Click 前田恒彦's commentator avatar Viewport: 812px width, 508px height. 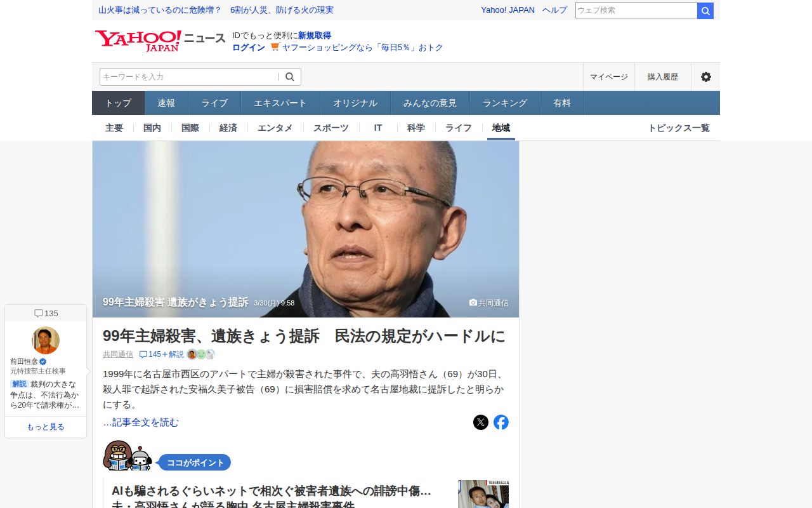(46, 340)
